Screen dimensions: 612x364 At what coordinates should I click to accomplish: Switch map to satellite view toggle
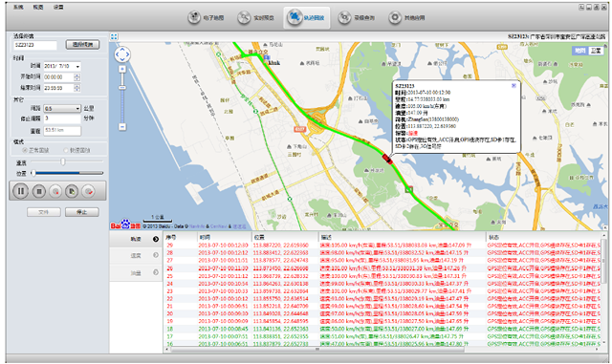(596, 51)
